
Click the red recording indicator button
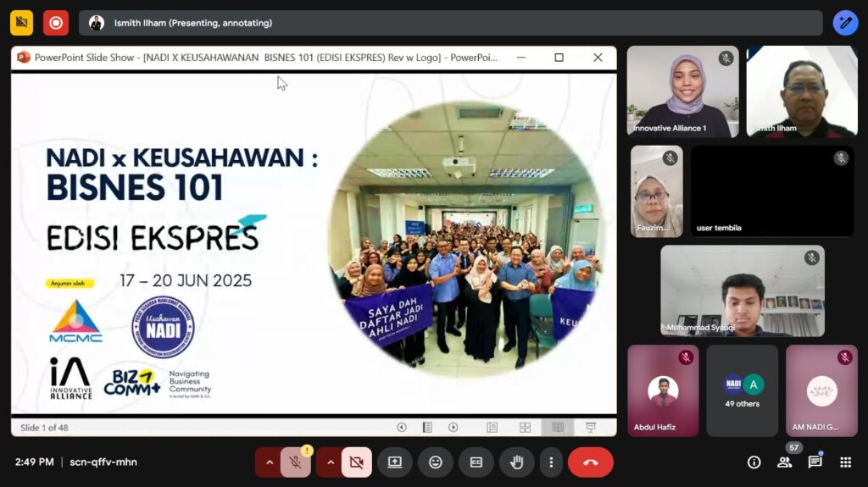click(x=56, y=23)
